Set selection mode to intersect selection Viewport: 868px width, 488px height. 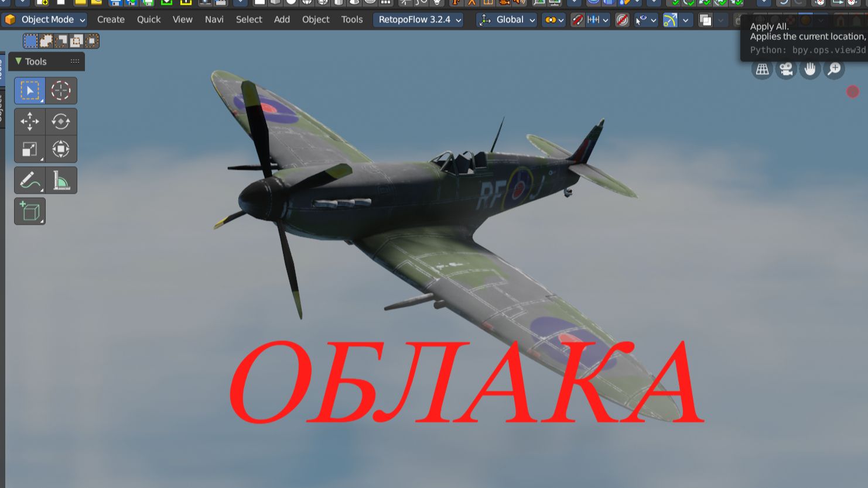[91, 41]
